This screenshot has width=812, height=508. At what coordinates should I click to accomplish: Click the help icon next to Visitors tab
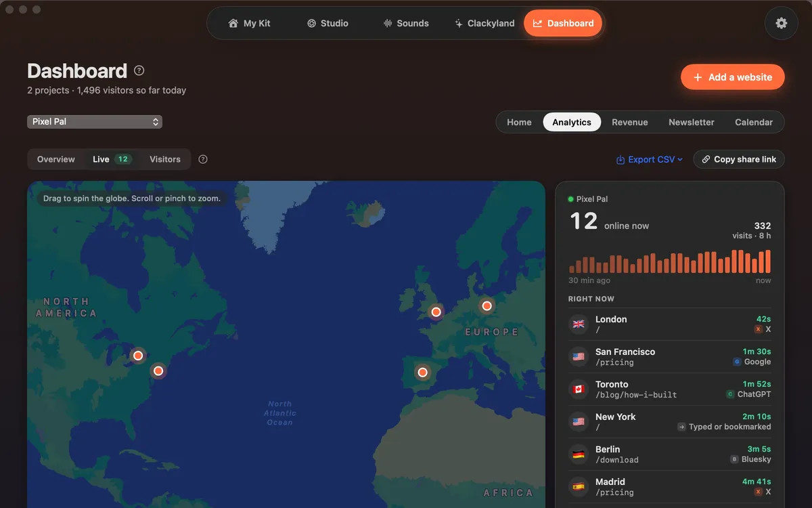point(203,159)
